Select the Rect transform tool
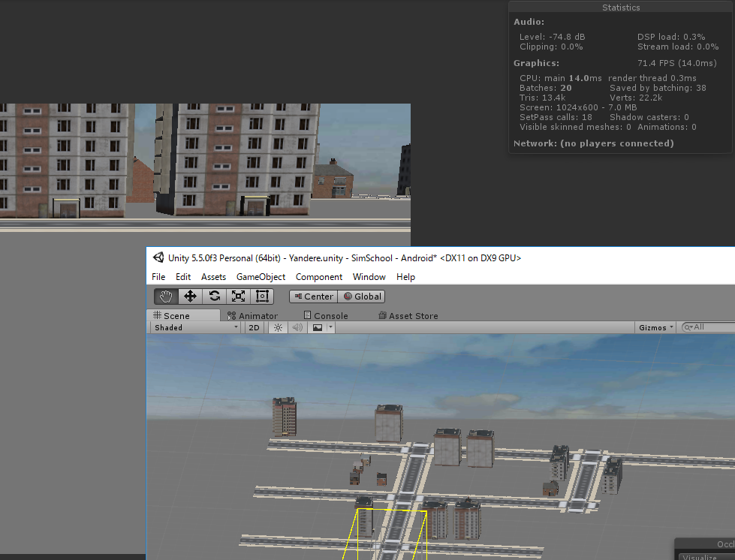Screen dimensions: 735x560 [x=262, y=297]
